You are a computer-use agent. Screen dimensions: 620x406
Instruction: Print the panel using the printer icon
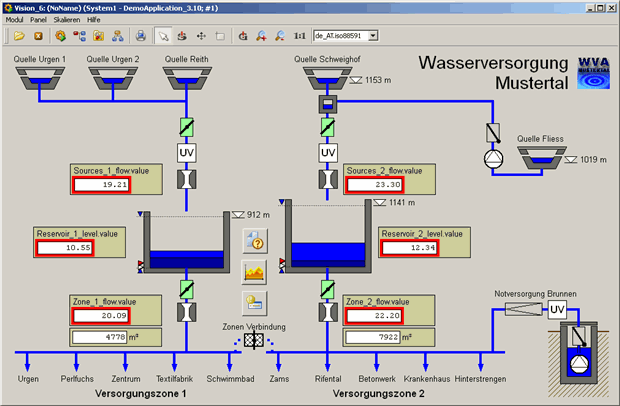[140, 36]
